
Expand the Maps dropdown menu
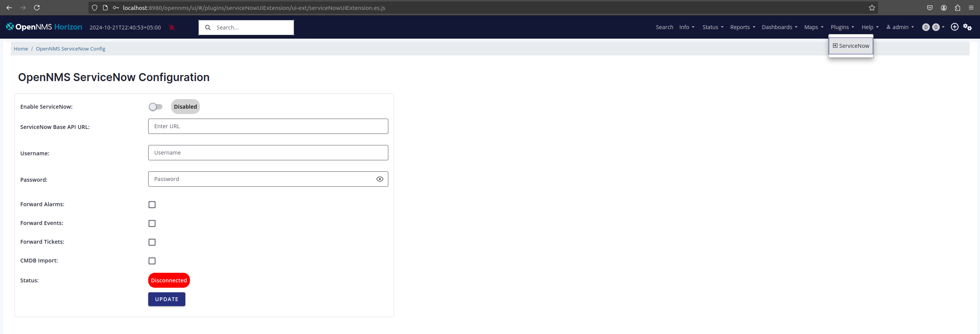814,27
